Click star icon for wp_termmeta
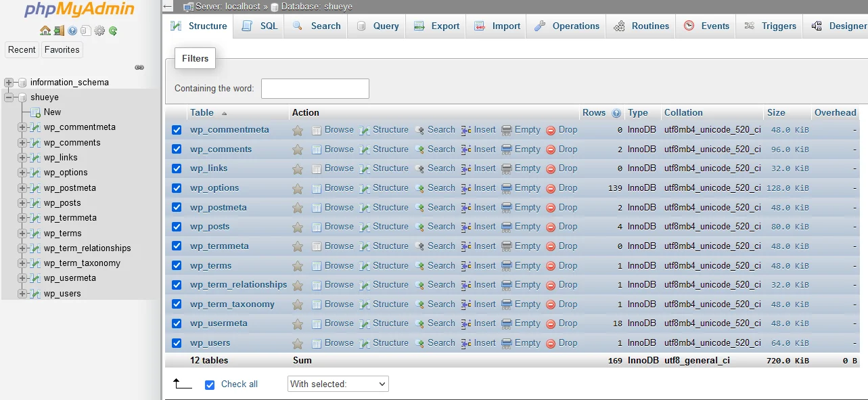The image size is (868, 400). pyautogui.click(x=298, y=246)
